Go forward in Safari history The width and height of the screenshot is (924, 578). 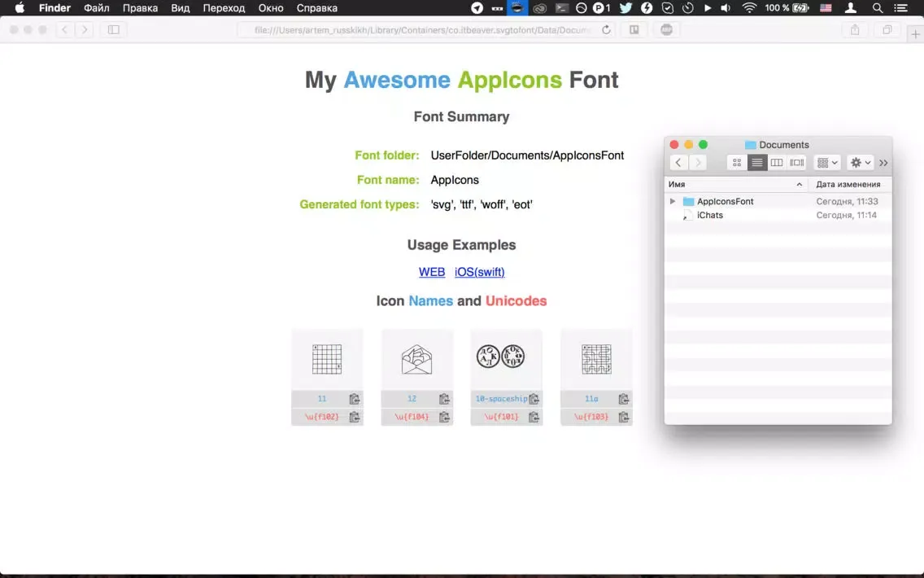(x=85, y=29)
